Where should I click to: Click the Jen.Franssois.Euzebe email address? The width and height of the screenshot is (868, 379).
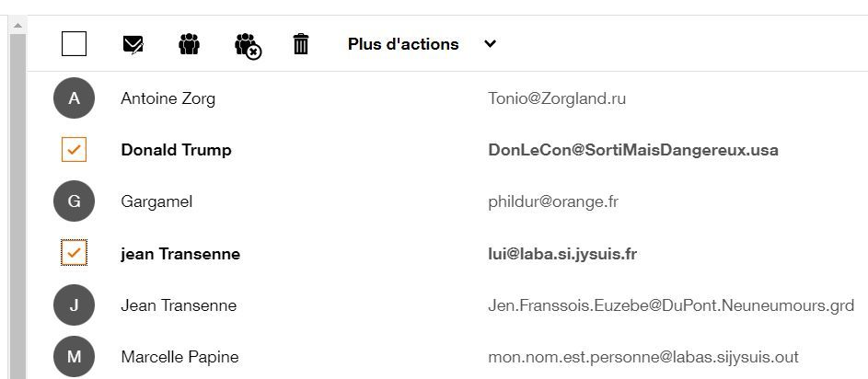point(670,305)
